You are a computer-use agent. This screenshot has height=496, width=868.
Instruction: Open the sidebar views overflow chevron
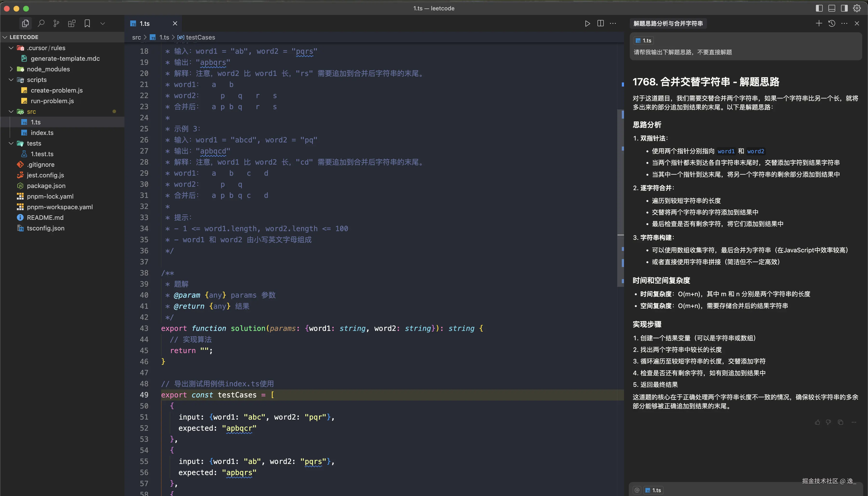(x=102, y=24)
